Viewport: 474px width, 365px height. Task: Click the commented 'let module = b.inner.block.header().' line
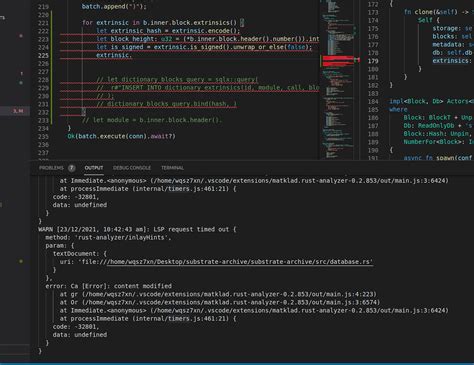tap(152, 120)
